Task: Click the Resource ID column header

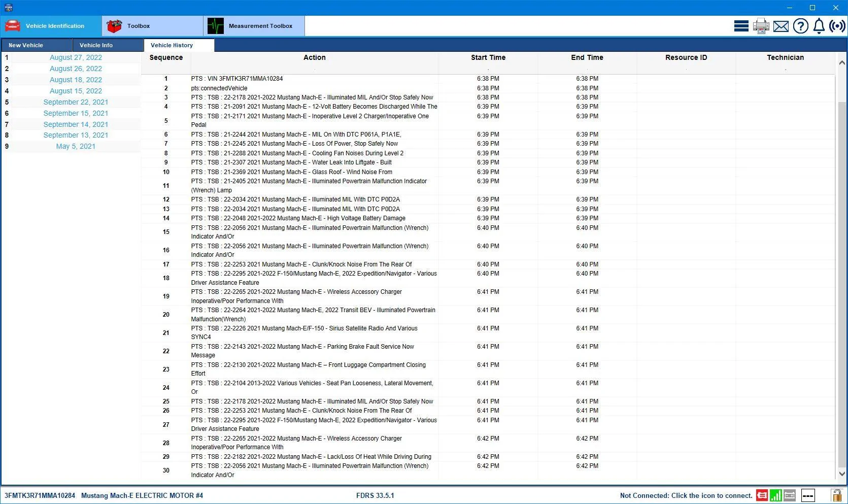Action: tap(686, 57)
